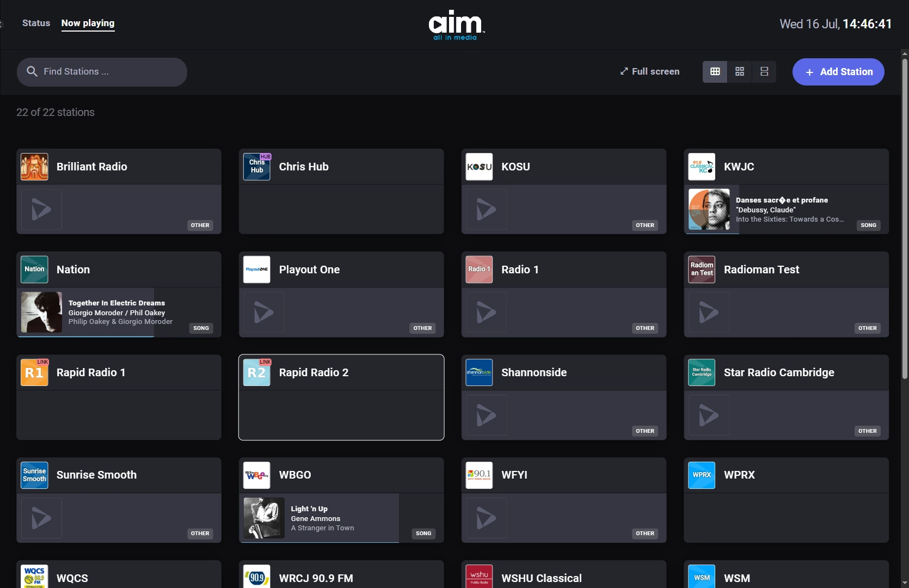Open the Nation station logo

click(34, 269)
